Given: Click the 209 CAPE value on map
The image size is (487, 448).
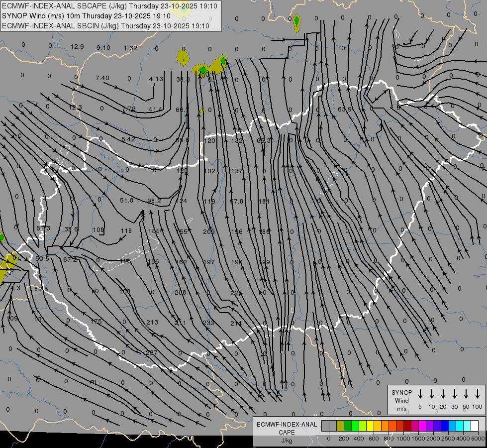Looking at the screenshot, I should point(209,231).
